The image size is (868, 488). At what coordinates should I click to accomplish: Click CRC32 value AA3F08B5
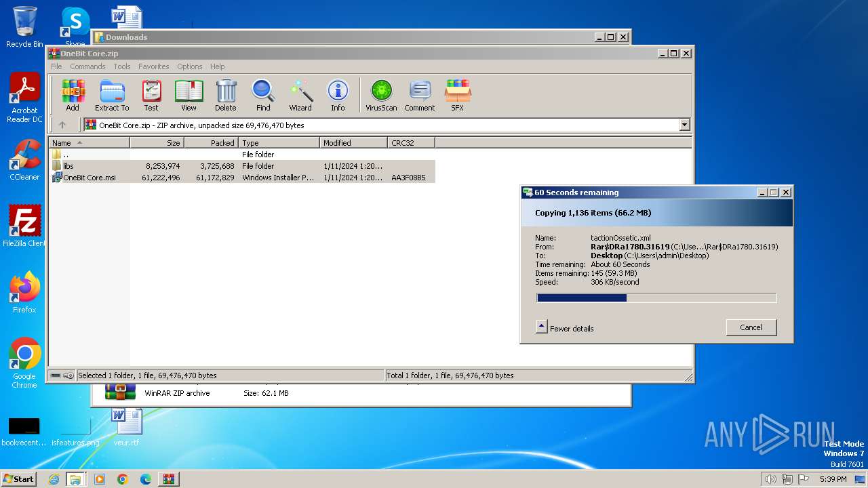(x=408, y=178)
